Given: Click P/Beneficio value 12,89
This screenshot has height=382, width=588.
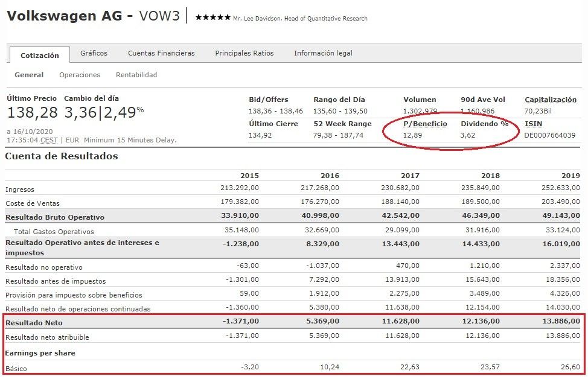Looking at the screenshot, I should click(412, 135).
